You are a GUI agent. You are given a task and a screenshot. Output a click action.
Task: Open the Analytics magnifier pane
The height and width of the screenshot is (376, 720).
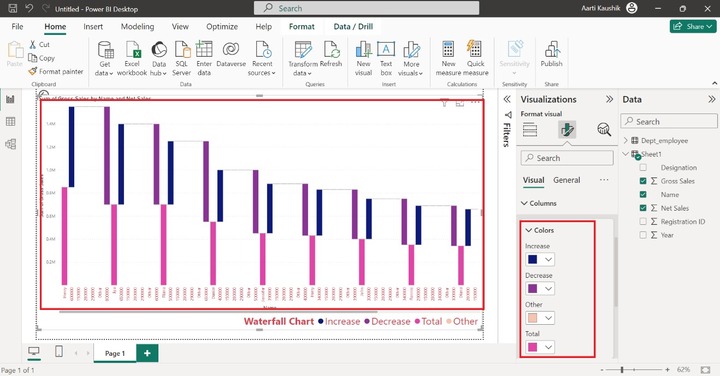click(604, 130)
